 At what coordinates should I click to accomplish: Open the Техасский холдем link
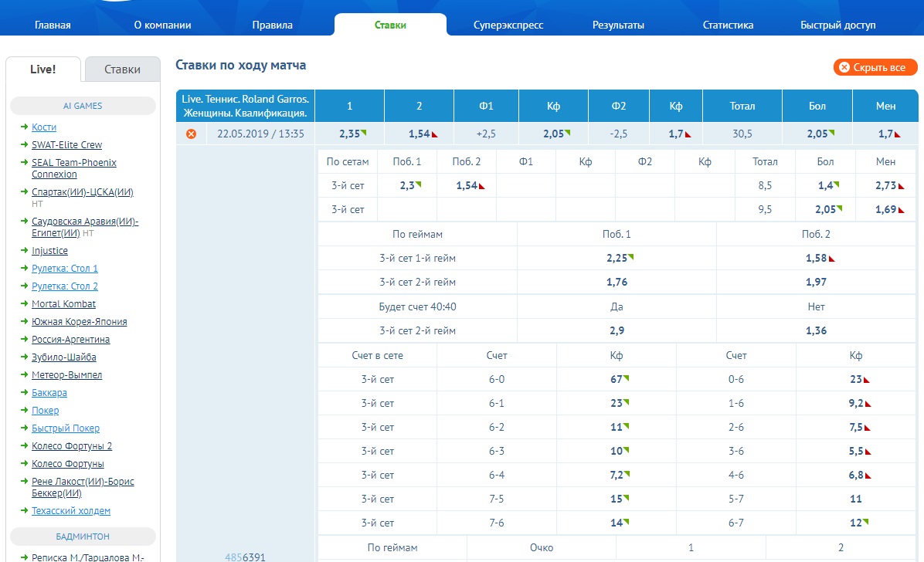71,510
